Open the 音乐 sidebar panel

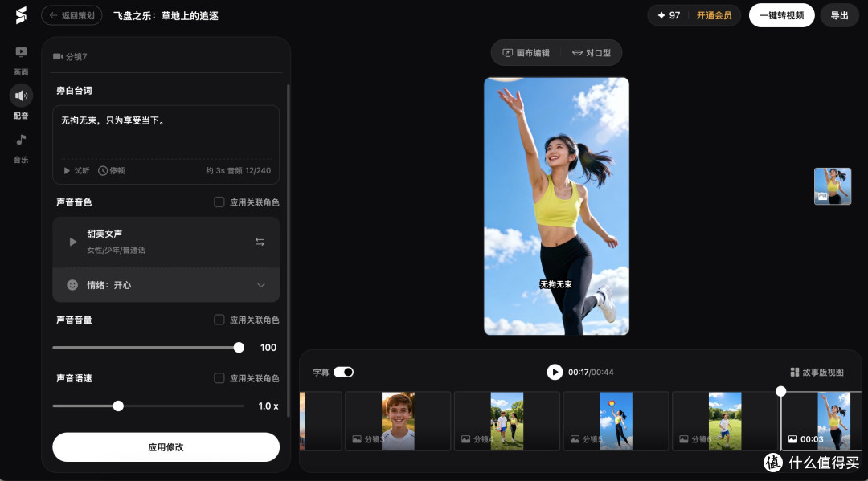pos(21,149)
